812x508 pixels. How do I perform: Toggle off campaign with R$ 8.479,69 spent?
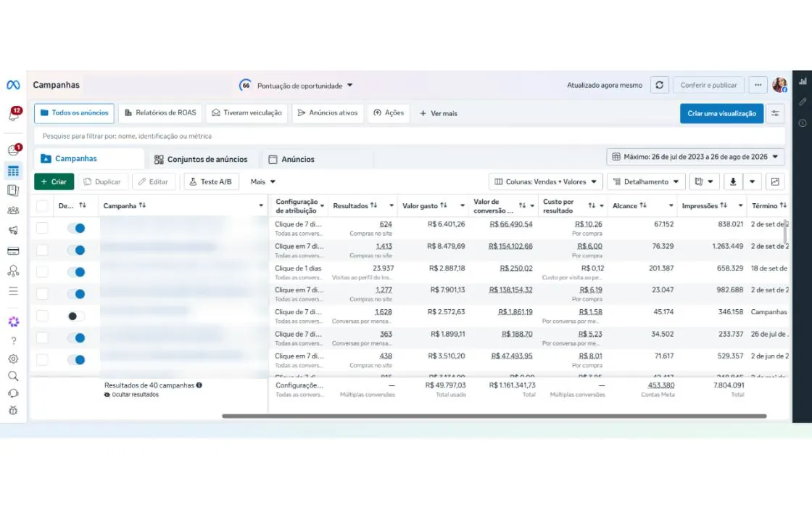(76, 250)
